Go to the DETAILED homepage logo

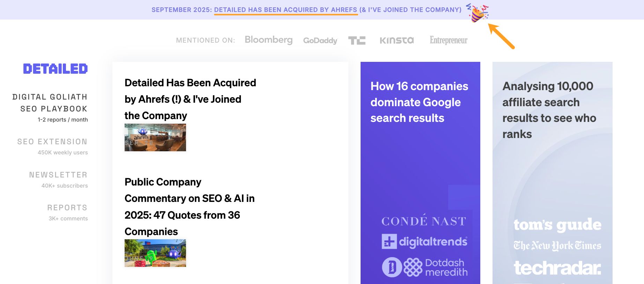point(55,69)
